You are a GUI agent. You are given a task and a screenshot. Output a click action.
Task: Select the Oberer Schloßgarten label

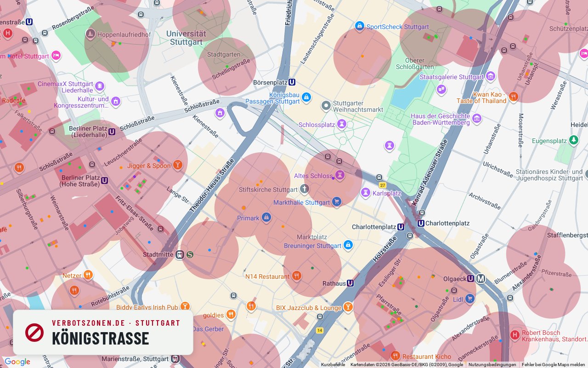pos(415,63)
